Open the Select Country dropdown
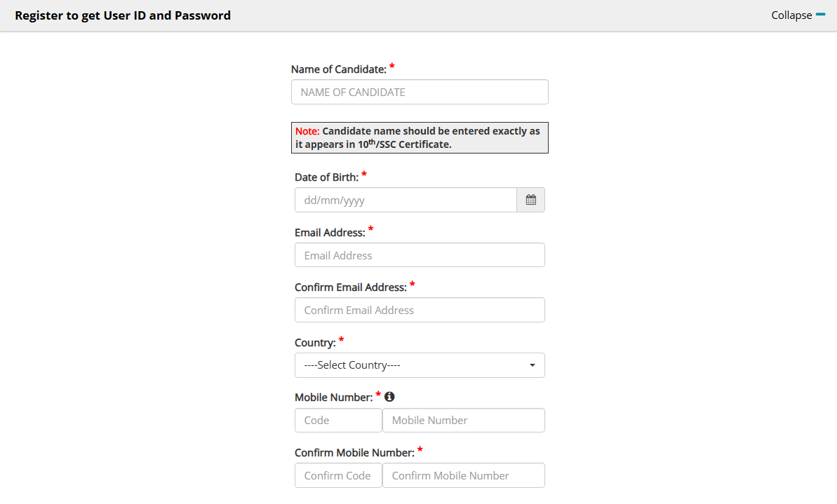837x504 pixels. click(420, 365)
